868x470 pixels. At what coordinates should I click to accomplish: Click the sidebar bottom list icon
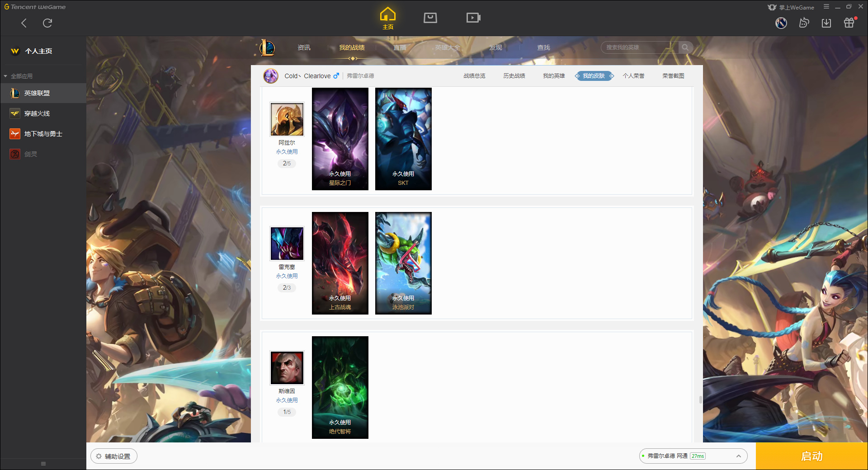click(43, 464)
